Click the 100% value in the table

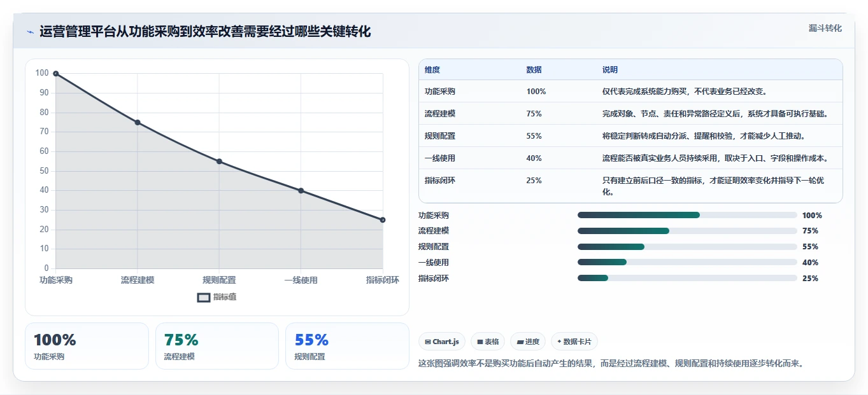[536, 92]
